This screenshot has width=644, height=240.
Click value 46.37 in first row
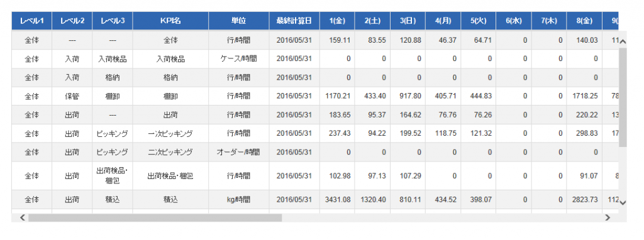(x=448, y=40)
